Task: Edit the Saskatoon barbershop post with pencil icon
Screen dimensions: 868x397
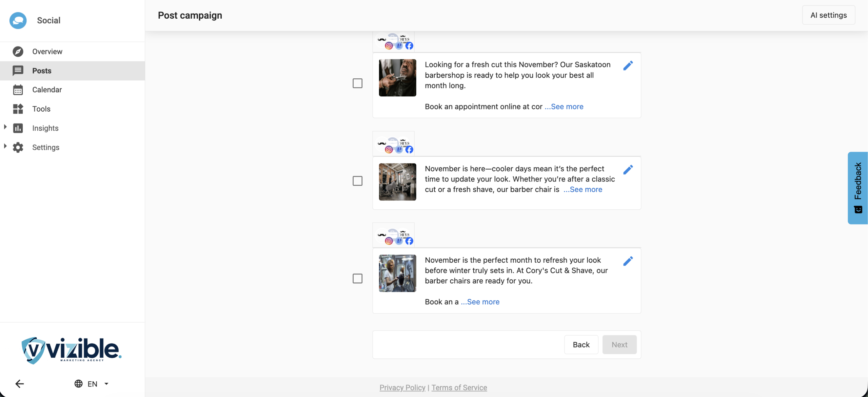Action: click(628, 65)
